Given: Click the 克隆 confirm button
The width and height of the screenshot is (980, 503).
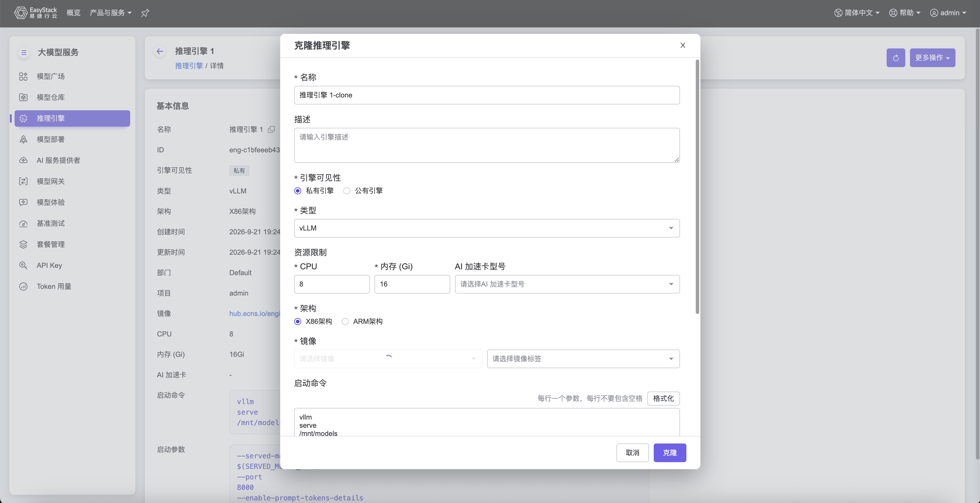Looking at the screenshot, I should point(669,453).
